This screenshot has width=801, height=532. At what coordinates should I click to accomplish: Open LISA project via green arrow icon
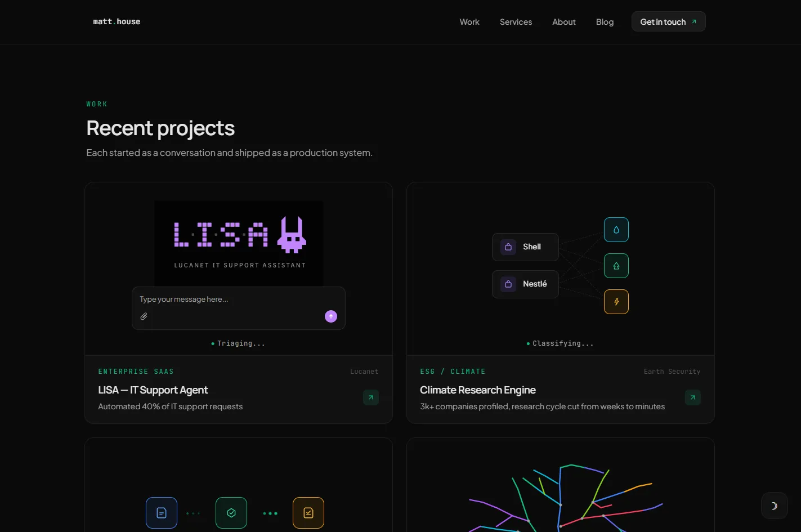click(x=371, y=397)
